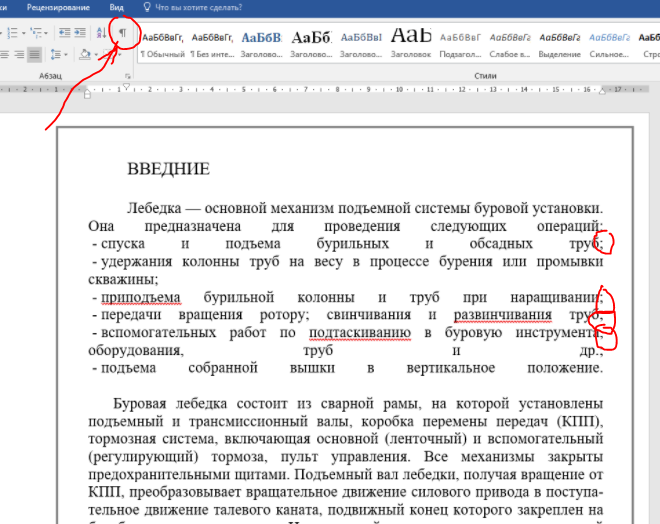Click the Increase Indent icon
The width and height of the screenshot is (660, 524).
point(78,33)
